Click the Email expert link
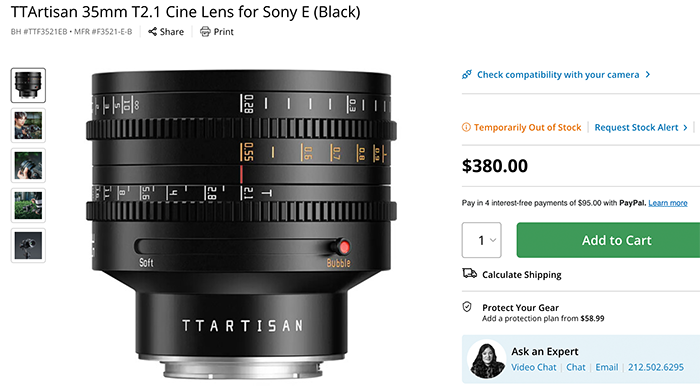Screen dimensions: 700x390 (607, 367)
